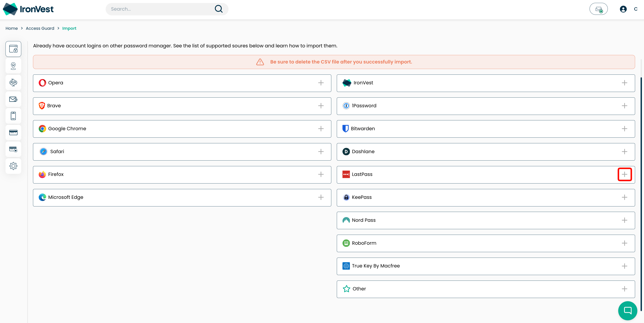The height and width of the screenshot is (323, 644).
Task: Expand the RoboForm import section
Action: pos(624,243)
